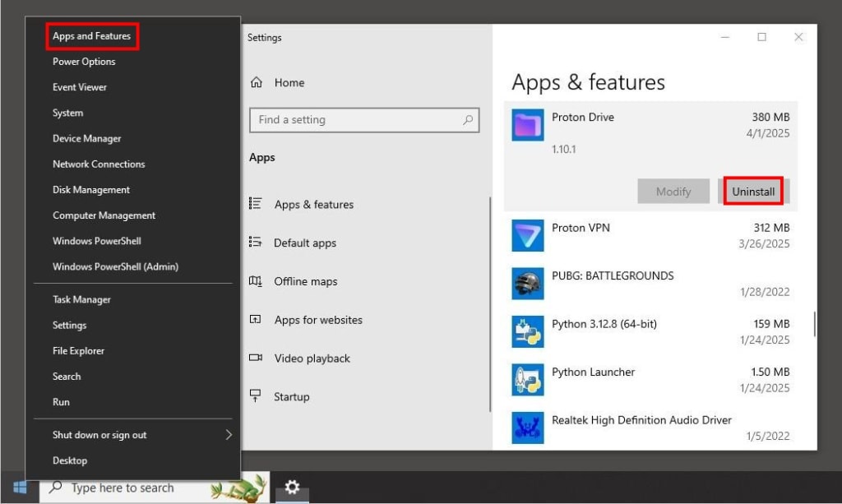Screen dimensions: 842x504
Task: Click the Find a setting search field
Action: point(364,120)
